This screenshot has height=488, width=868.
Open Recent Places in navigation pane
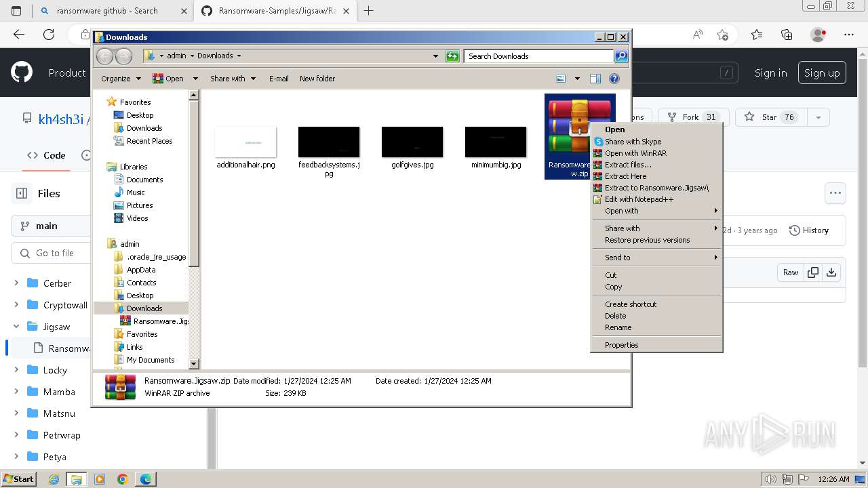click(x=149, y=141)
